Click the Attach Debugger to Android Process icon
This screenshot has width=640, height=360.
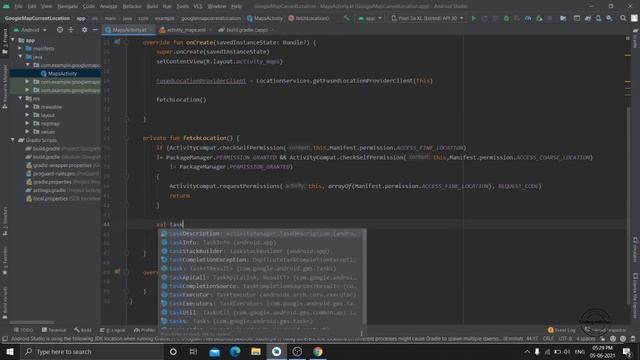click(x=539, y=18)
